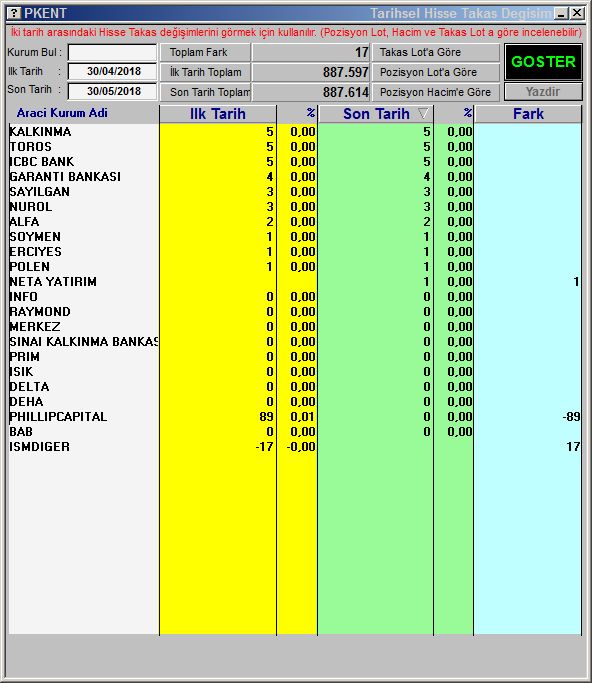
Task: Select Pozisyon Lot'a Göre option
Action: coord(436,72)
